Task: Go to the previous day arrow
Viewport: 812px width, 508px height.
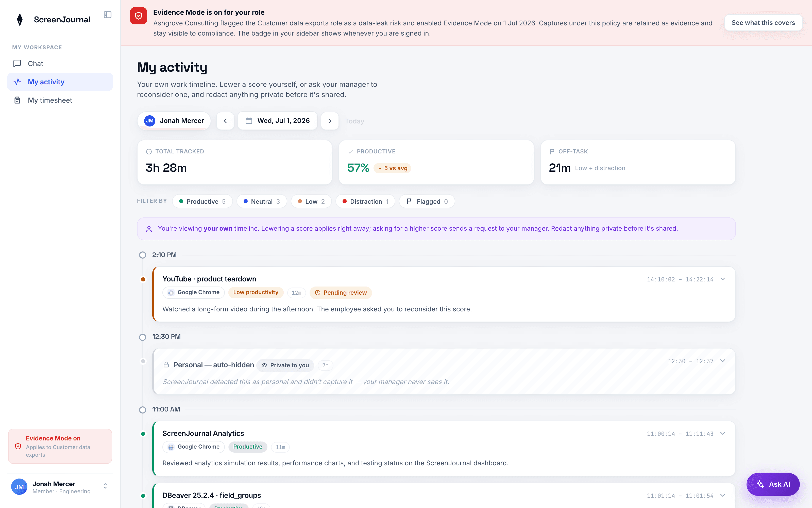Action: pos(225,121)
